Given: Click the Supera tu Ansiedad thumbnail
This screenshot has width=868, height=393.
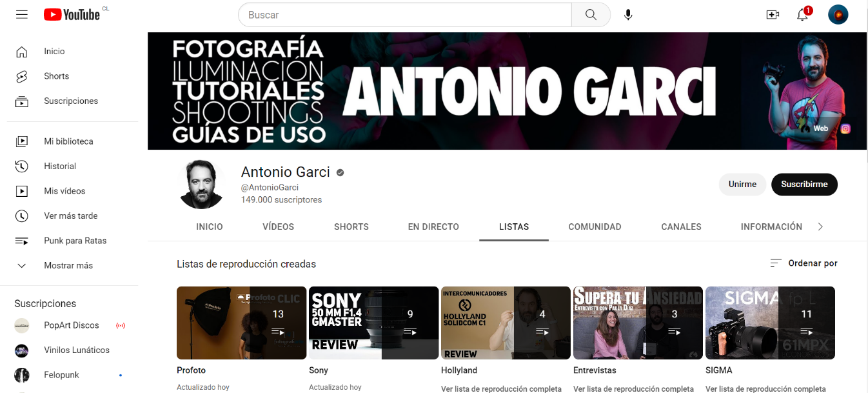Looking at the screenshot, I should pyautogui.click(x=638, y=323).
